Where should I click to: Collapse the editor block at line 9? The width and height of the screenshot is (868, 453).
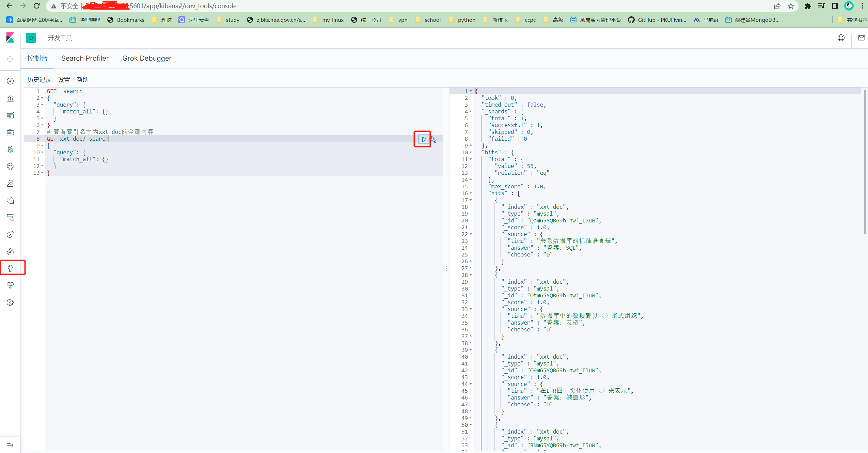pyautogui.click(x=42, y=146)
